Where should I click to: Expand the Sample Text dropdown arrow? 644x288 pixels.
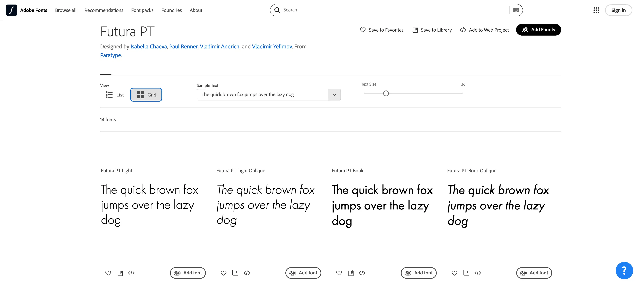(334, 95)
